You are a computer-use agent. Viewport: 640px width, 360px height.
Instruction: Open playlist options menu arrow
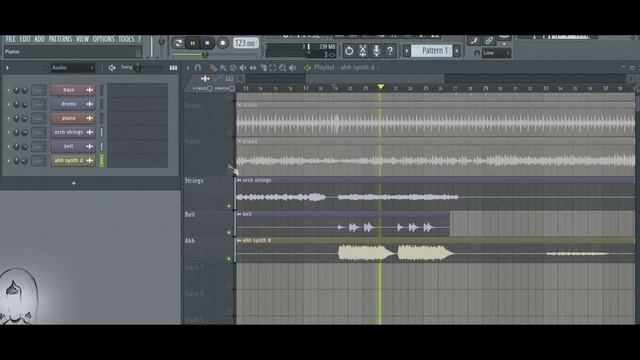click(188, 68)
